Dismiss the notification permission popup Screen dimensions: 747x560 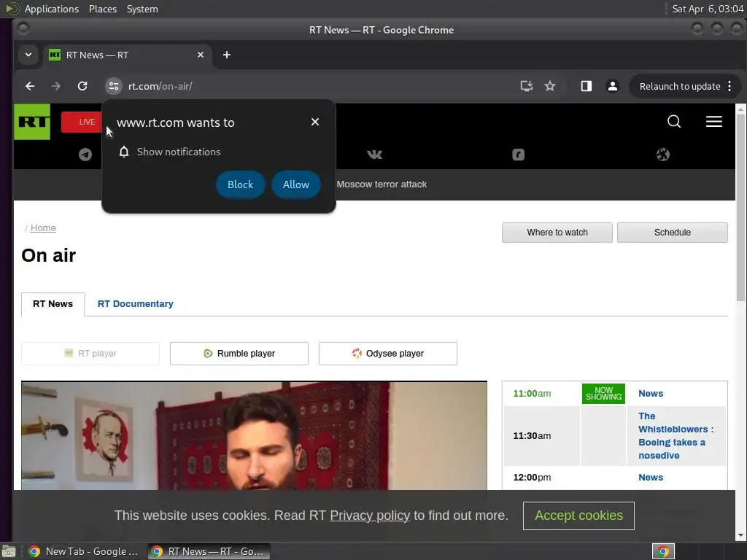pyautogui.click(x=315, y=122)
